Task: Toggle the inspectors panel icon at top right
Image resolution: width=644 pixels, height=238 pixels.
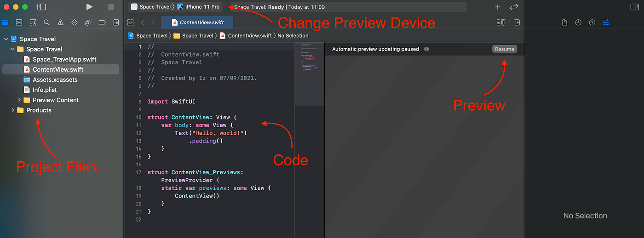Action: [634, 7]
